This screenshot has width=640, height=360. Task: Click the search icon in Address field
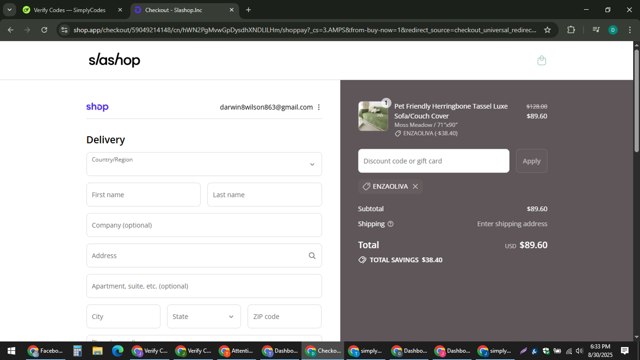(312, 256)
